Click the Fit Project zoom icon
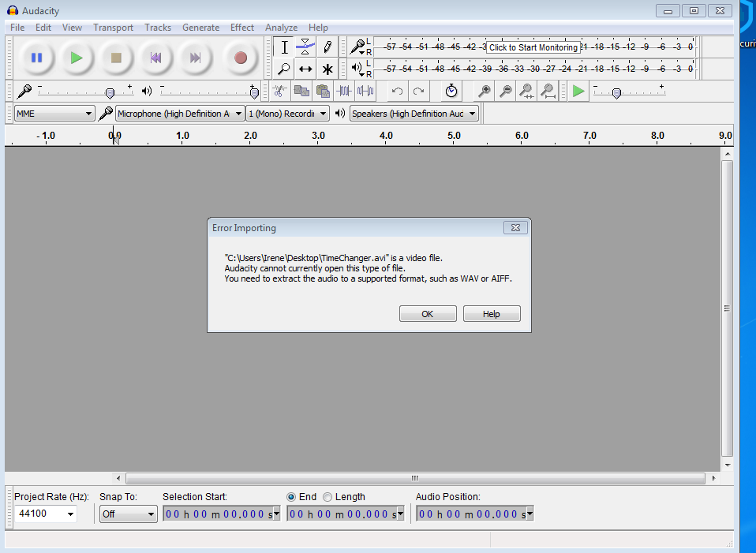Image resolution: width=756 pixels, height=553 pixels. [x=548, y=91]
